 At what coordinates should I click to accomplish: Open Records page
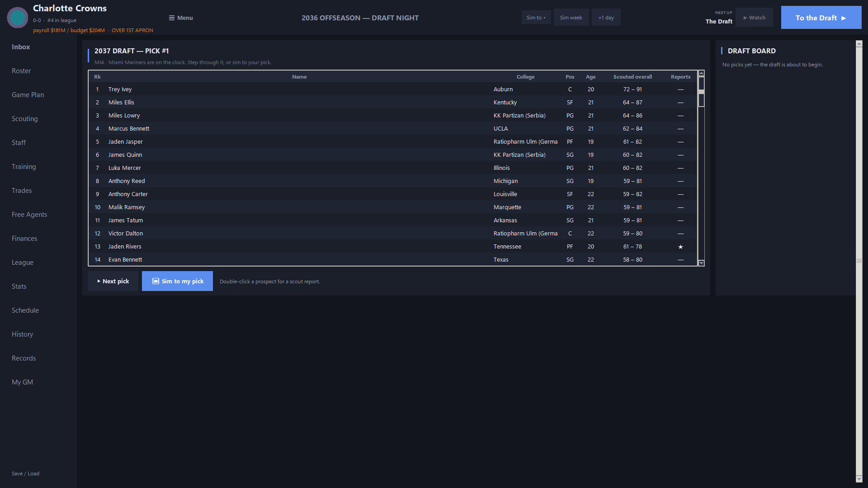24,358
